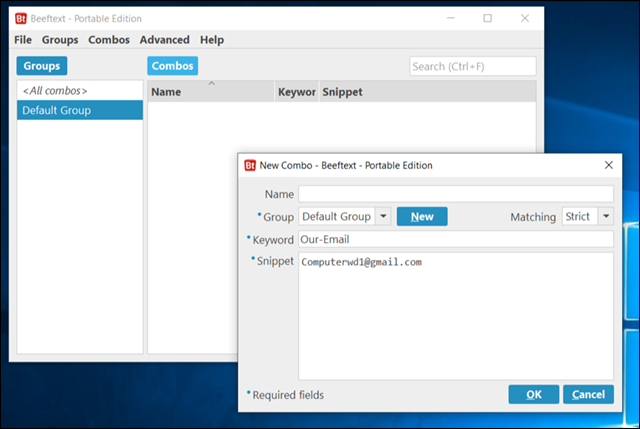This screenshot has height=429, width=640.
Task: Close the New Combo dialog
Action: [x=609, y=165]
